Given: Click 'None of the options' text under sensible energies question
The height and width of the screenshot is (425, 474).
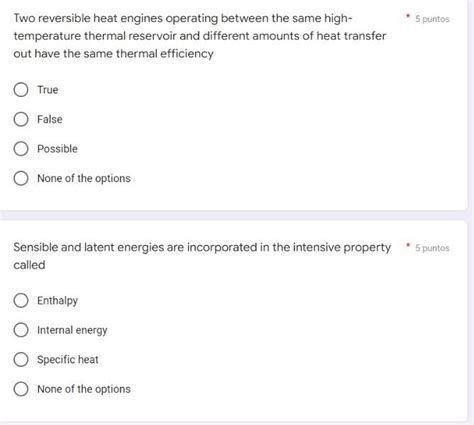Looking at the screenshot, I should tap(84, 389).
